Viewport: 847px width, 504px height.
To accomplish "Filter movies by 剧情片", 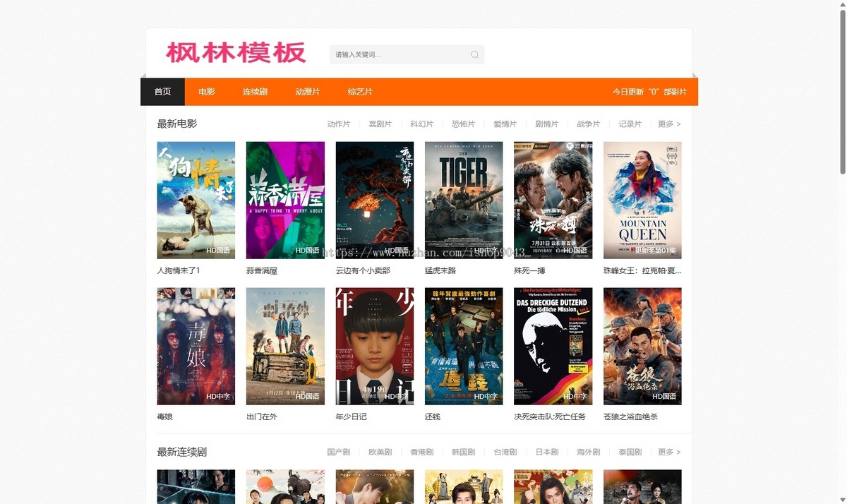I will pos(547,124).
